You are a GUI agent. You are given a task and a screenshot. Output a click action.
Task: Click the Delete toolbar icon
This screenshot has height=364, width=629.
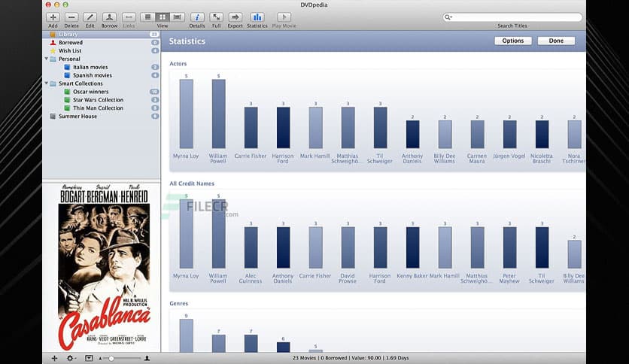[x=71, y=17]
